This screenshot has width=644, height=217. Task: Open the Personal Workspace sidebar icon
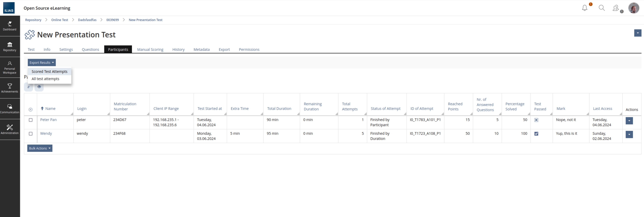[x=9, y=67]
